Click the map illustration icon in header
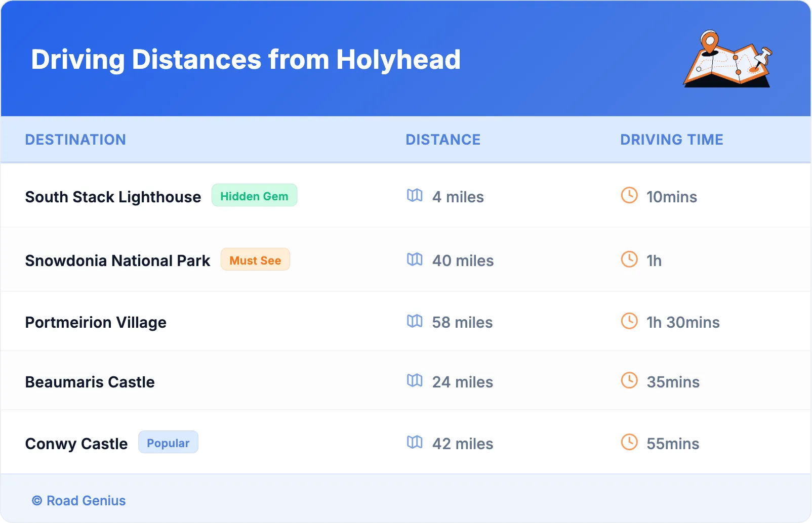The height and width of the screenshot is (523, 812). click(x=728, y=59)
